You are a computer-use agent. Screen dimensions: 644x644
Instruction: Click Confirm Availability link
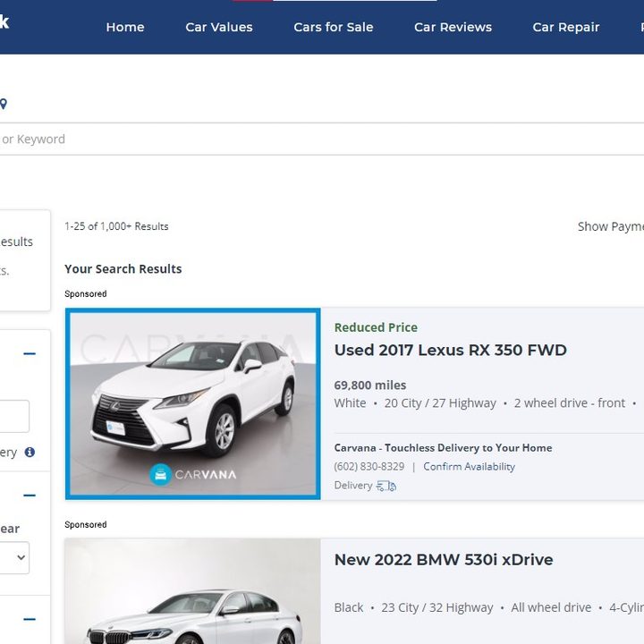click(x=469, y=467)
